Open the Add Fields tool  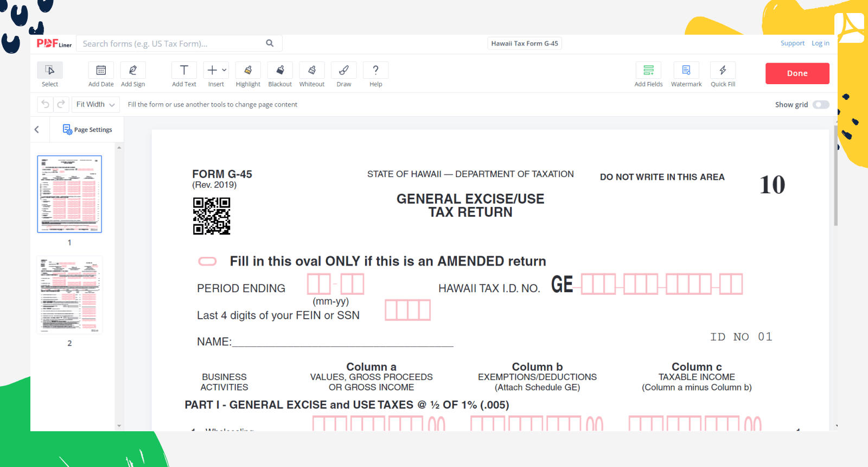648,74
